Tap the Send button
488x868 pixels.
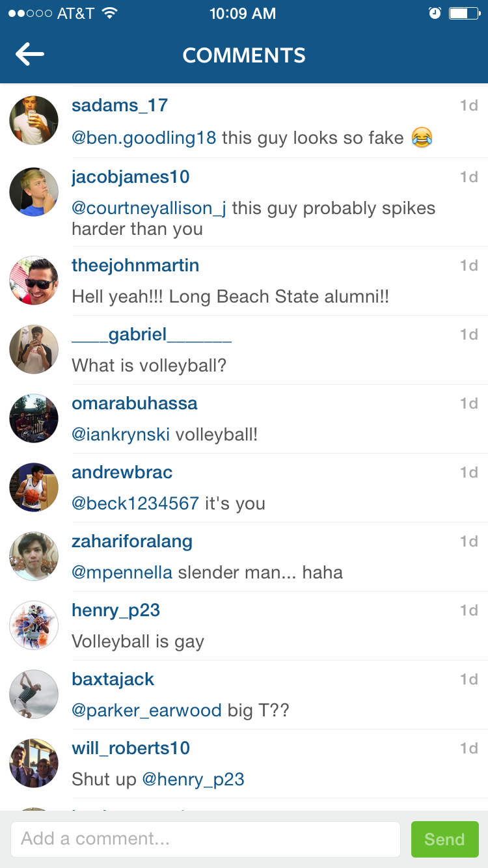(444, 839)
